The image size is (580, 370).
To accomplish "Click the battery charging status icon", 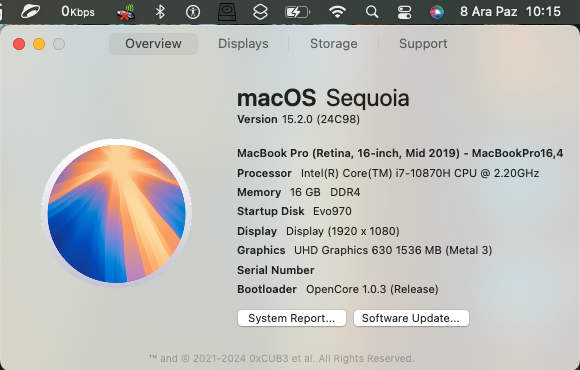I will [x=297, y=12].
